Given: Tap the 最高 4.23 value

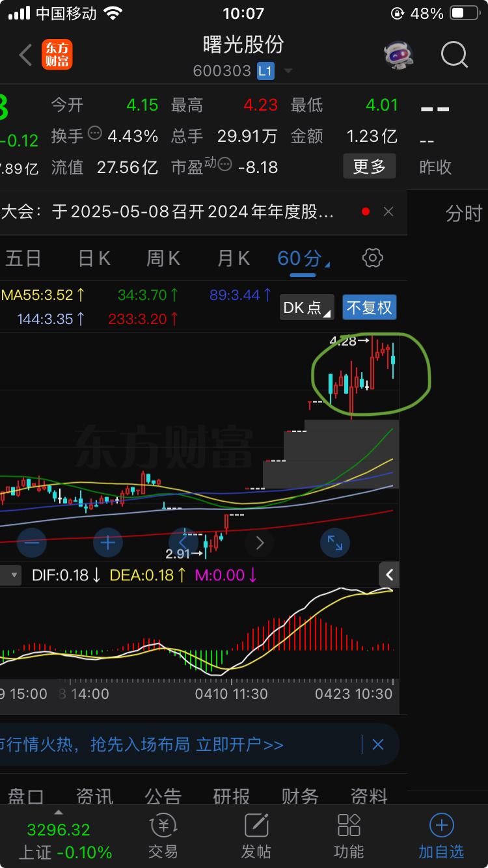Looking at the screenshot, I should click(x=260, y=105).
